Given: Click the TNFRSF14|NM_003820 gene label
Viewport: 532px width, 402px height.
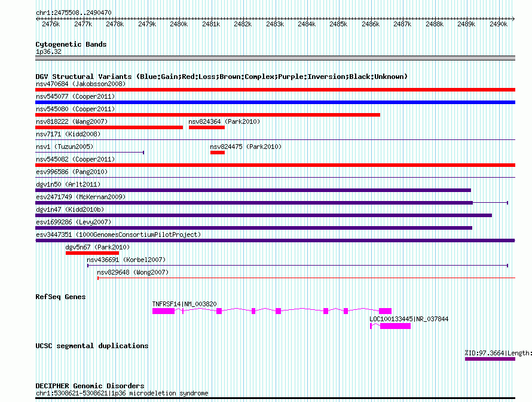Looking at the screenshot, I should coord(184,304).
